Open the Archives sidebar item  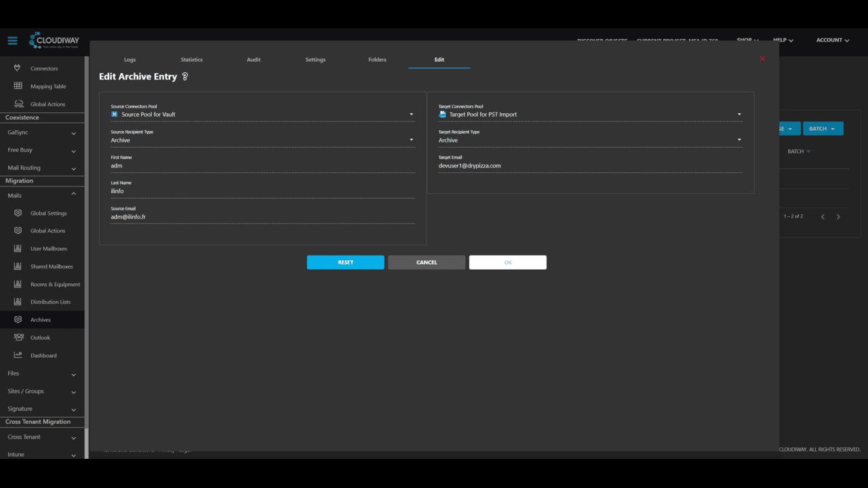42,320
